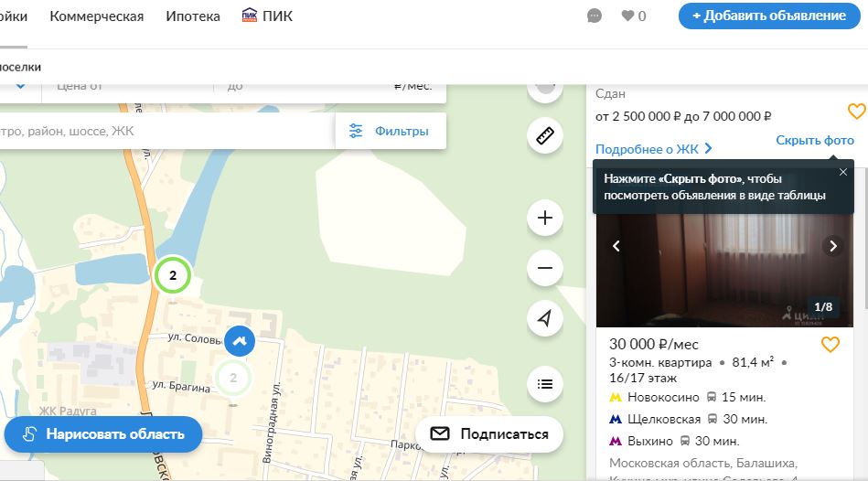The height and width of the screenshot is (481, 868).
Task: Click the Подписаться button
Action: tap(489, 434)
